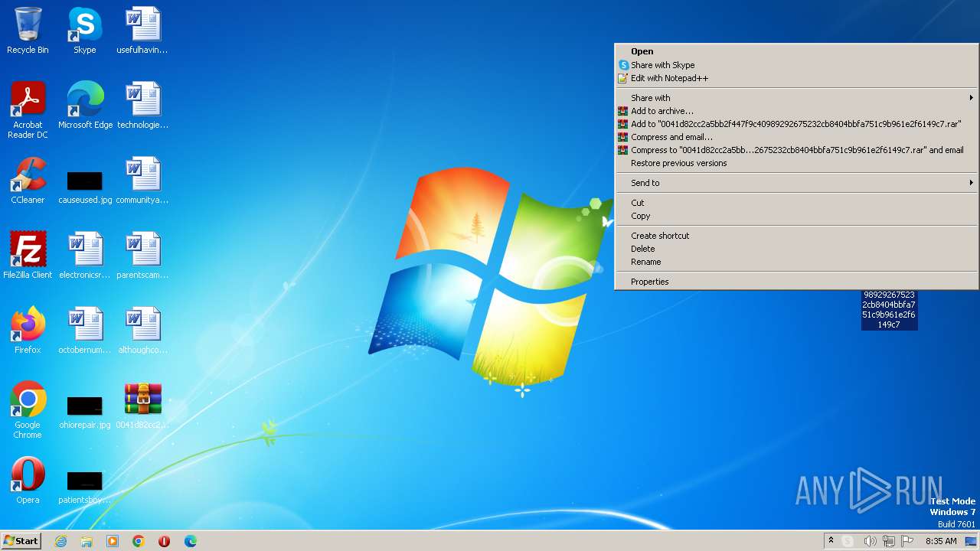The image size is (980, 551).
Task: Select the patientsboy image file icon
Action: pos(85,487)
